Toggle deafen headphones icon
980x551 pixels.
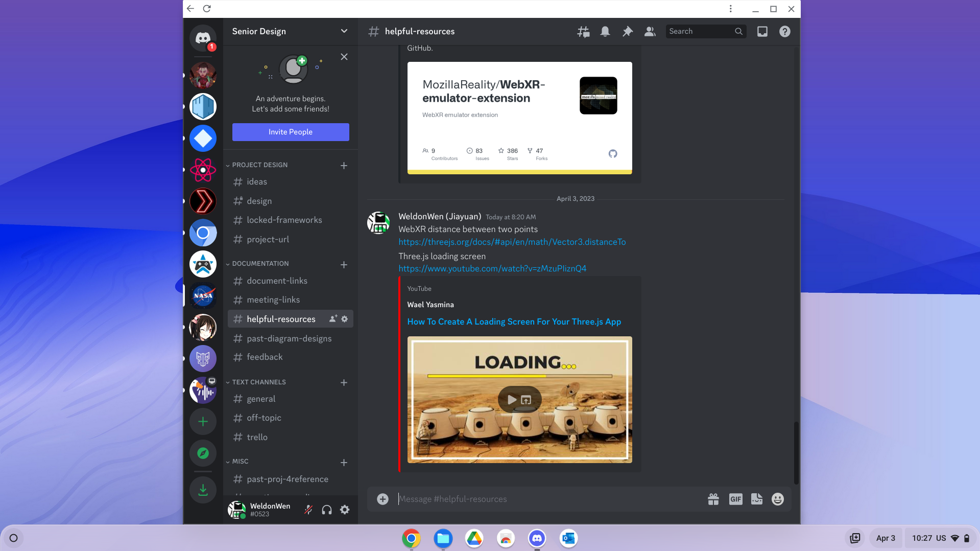327,510
